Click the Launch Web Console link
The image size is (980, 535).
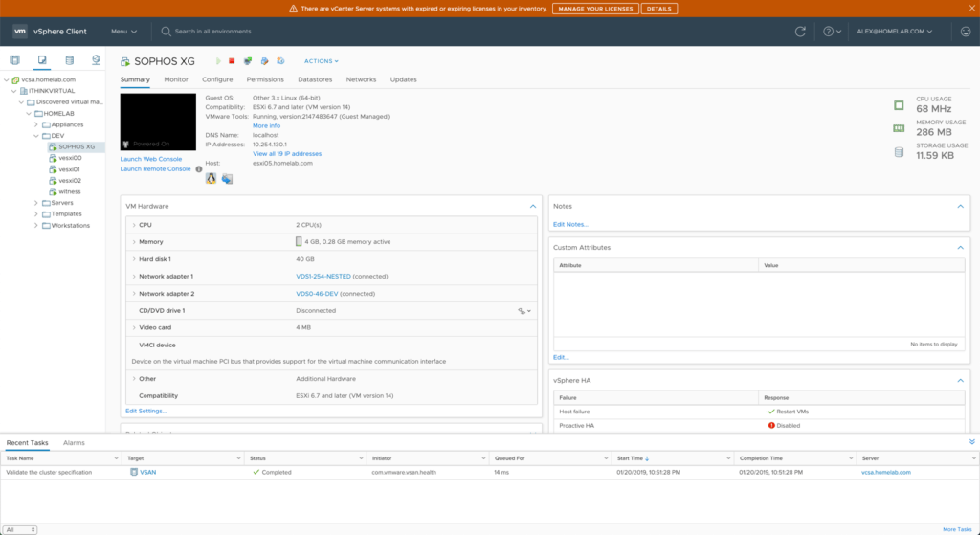tap(151, 159)
